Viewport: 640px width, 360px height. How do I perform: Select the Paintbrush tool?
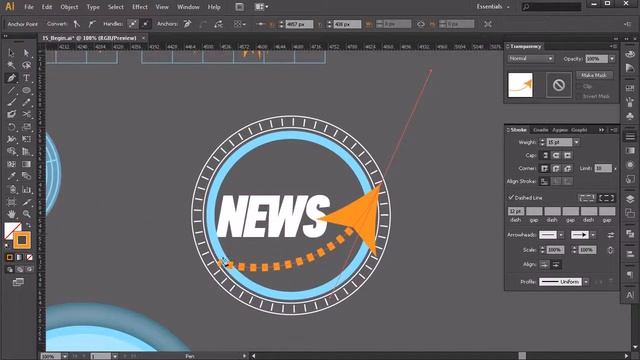[11, 102]
